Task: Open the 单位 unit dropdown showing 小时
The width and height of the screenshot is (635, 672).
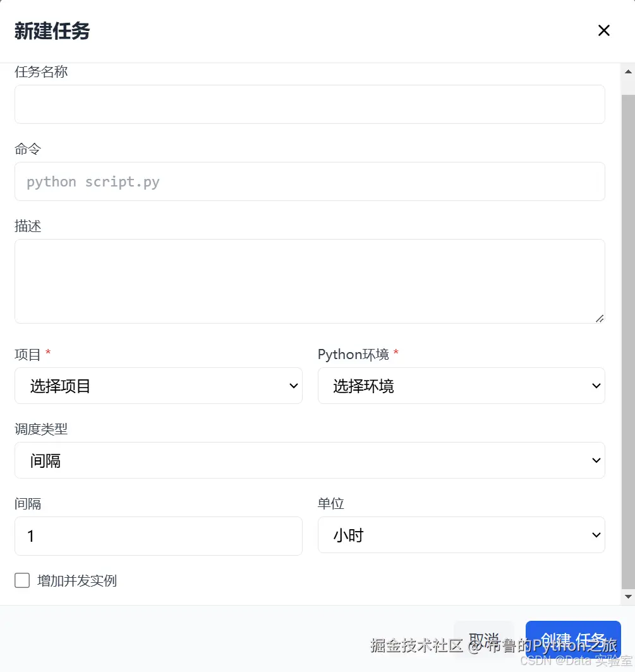Action: point(461,535)
